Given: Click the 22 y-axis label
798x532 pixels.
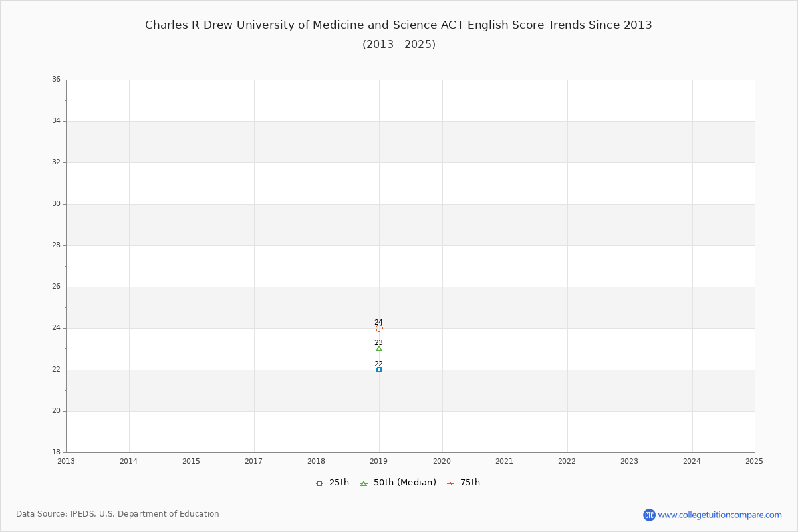Looking at the screenshot, I should (x=56, y=370).
